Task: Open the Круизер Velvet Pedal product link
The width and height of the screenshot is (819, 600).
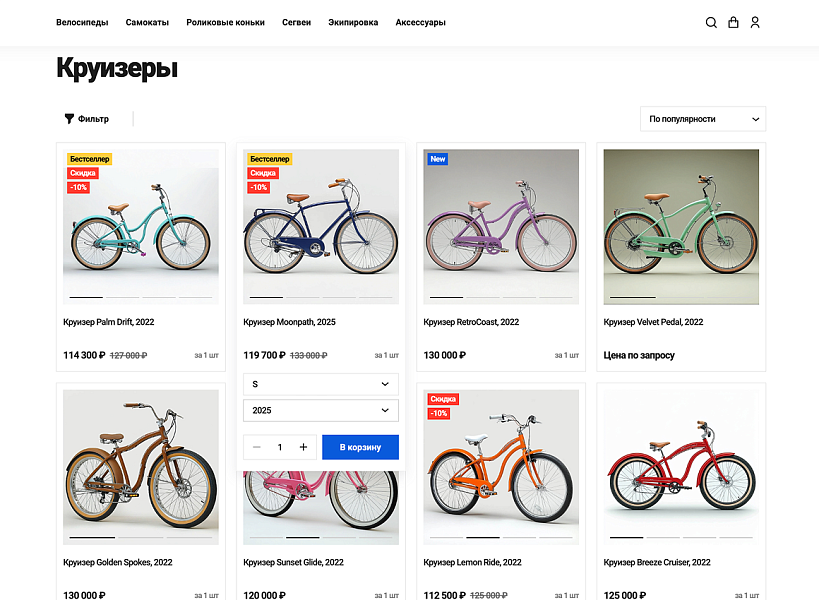Action: 651,321
